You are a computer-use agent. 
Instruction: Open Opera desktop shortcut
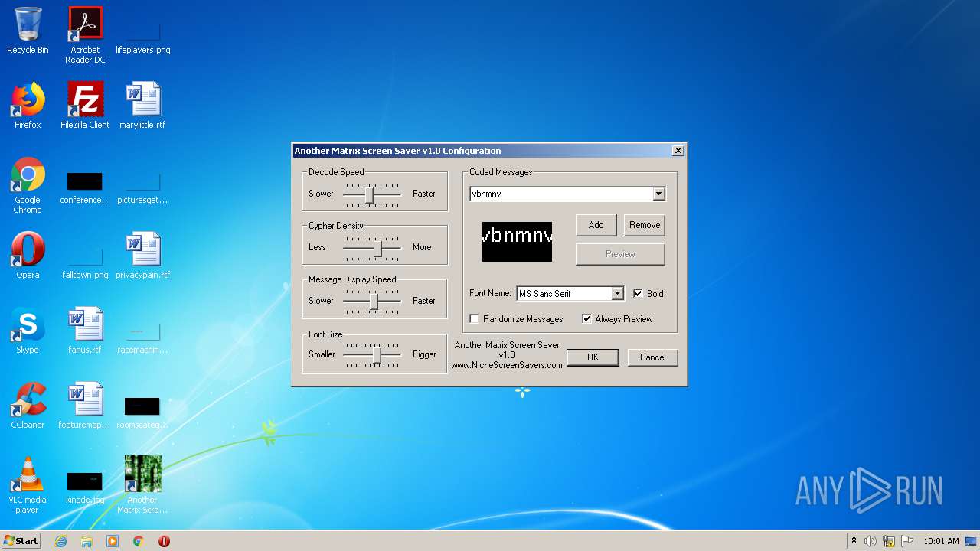pyautogui.click(x=28, y=256)
